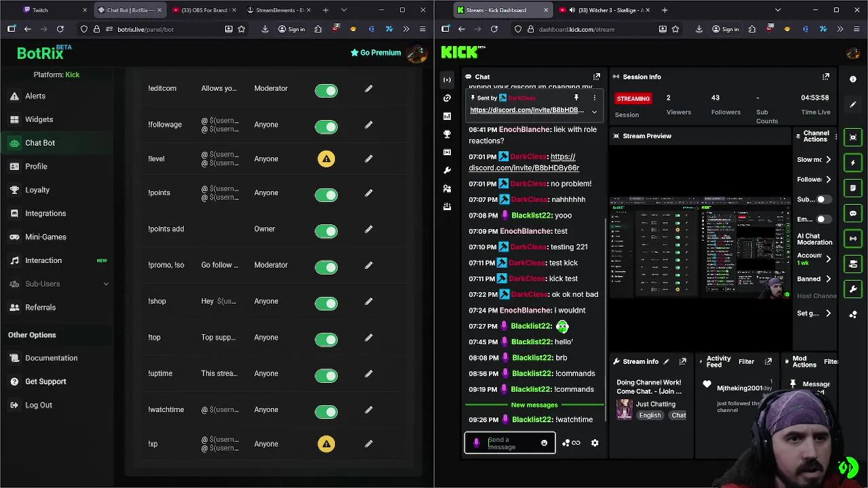
Task: Switch off the !points add command
Action: pos(326,230)
